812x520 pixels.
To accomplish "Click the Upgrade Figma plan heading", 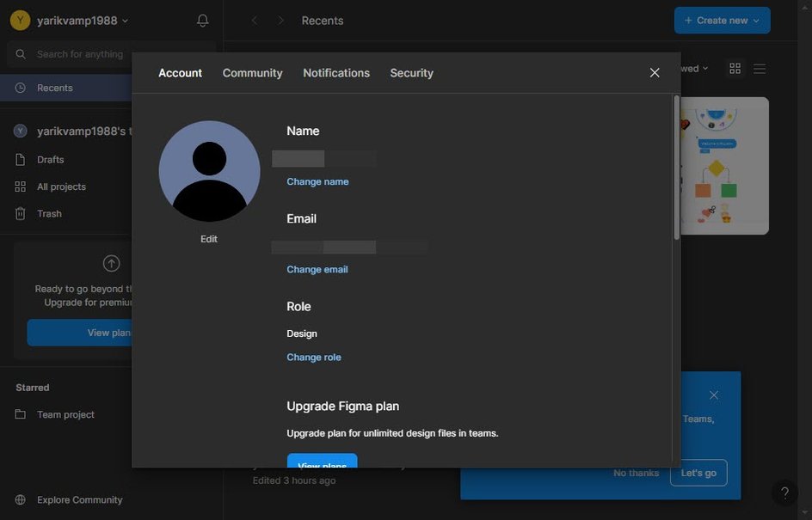I will pyautogui.click(x=343, y=407).
